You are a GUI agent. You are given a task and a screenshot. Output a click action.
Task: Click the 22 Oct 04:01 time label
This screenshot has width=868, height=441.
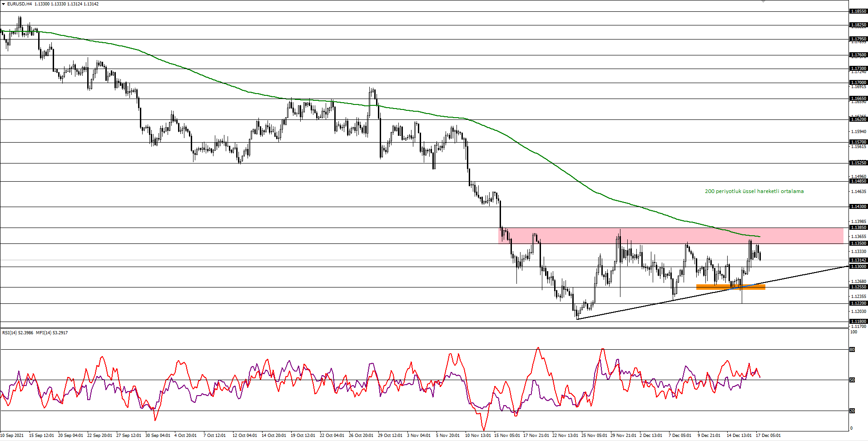[x=332, y=436]
